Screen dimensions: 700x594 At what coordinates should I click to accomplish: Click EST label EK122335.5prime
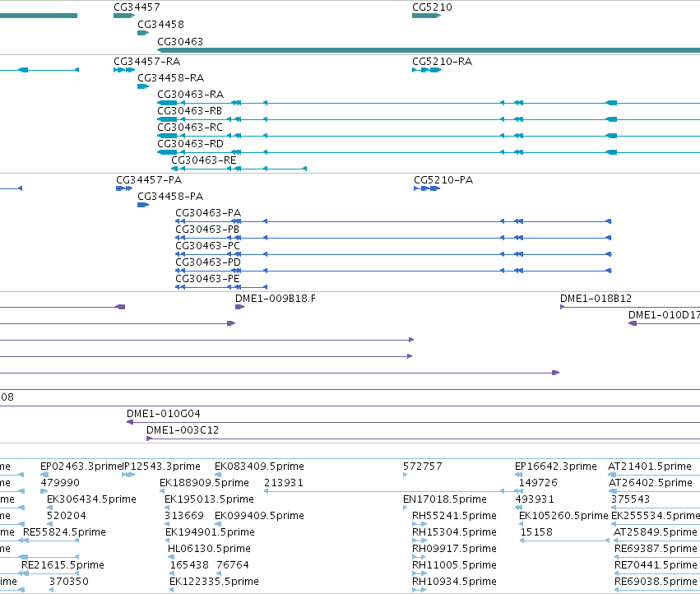coord(215,582)
